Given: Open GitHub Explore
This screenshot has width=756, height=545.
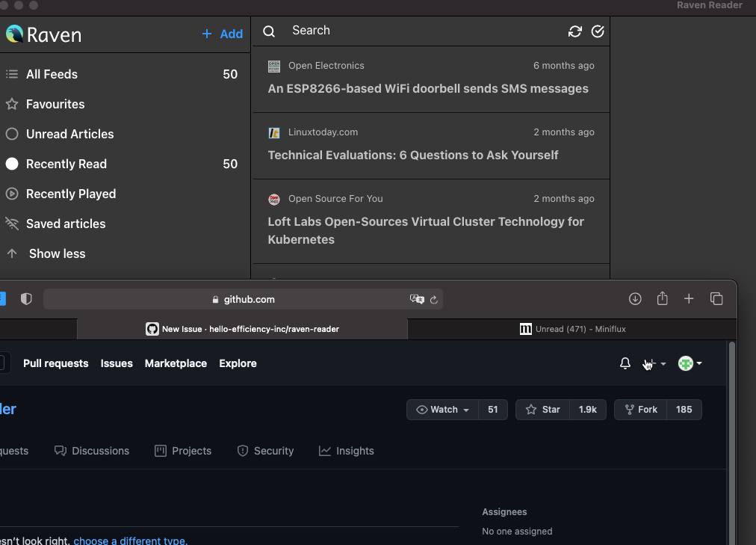Looking at the screenshot, I should (x=238, y=363).
